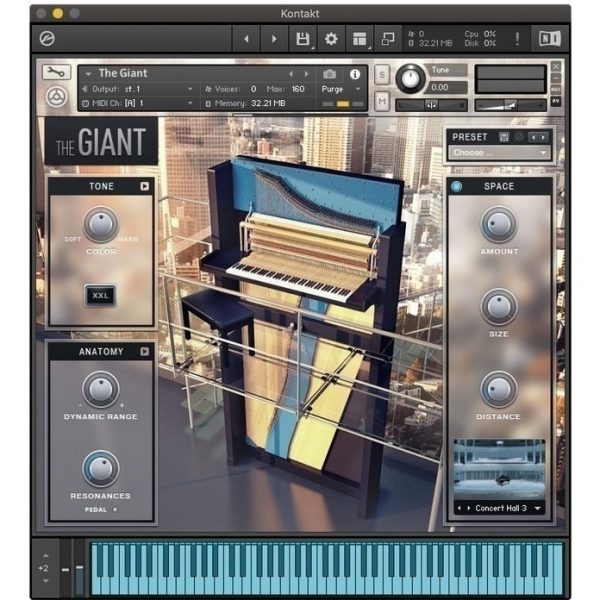The image size is (600, 600).
Task: Open instrument edit mode with wrench icon
Action: click(x=57, y=72)
